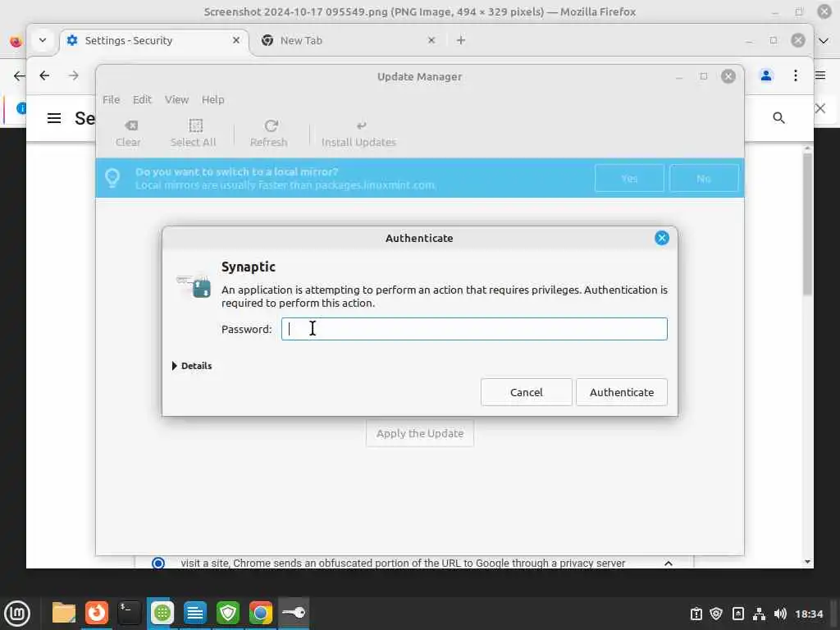Click the Settings search magnifier icon
The width and height of the screenshot is (840, 630).
[778, 118]
